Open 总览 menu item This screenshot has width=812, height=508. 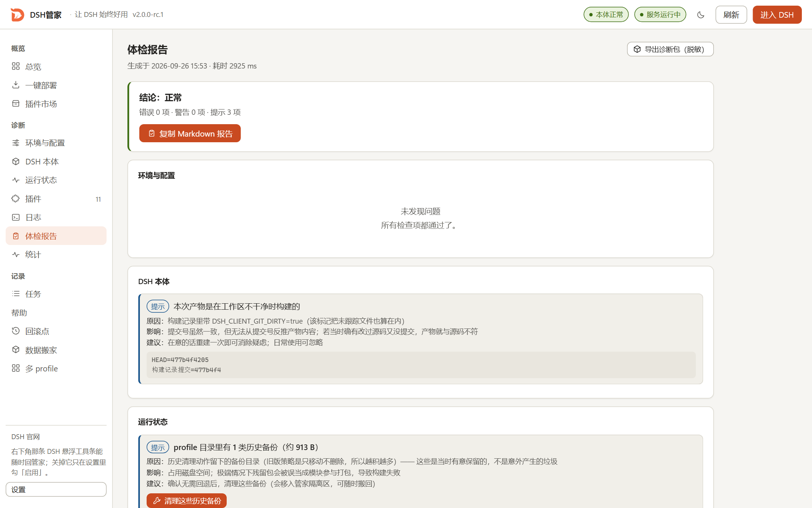[56, 67]
